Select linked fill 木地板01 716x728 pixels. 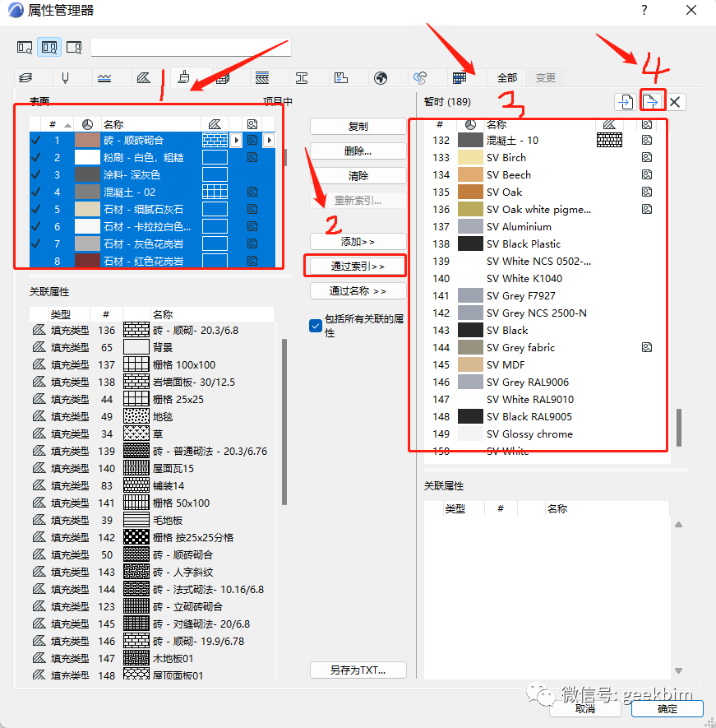tap(152, 658)
